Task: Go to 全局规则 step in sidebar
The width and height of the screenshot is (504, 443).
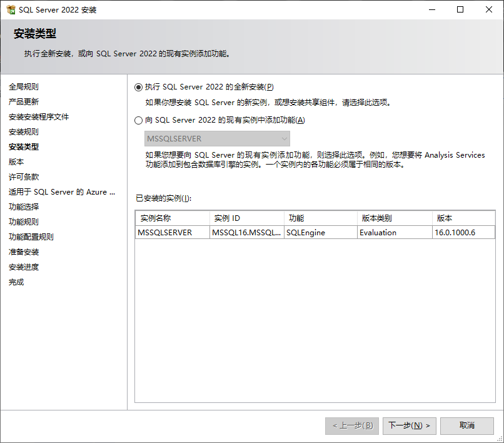Action: (x=23, y=87)
